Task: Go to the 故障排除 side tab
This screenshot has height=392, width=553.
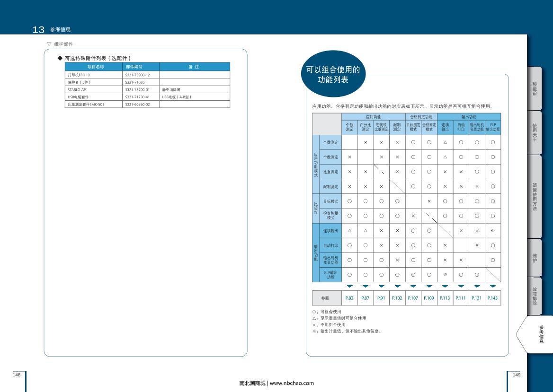Action: pyautogui.click(x=534, y=296)
